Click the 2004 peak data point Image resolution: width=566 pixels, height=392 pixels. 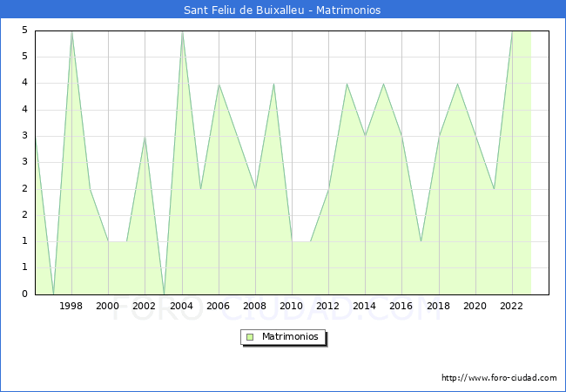click(182, 32)
